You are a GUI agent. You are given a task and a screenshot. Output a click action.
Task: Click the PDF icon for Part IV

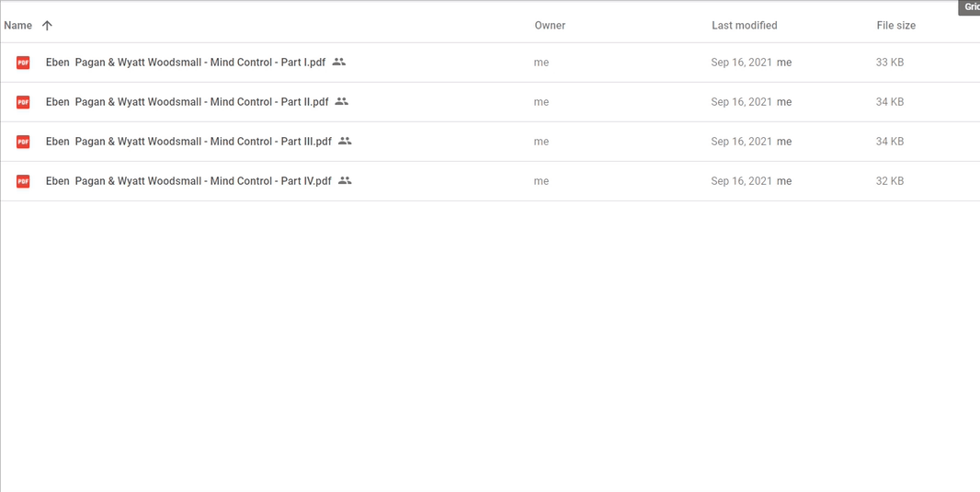click(x=23, y=180)
